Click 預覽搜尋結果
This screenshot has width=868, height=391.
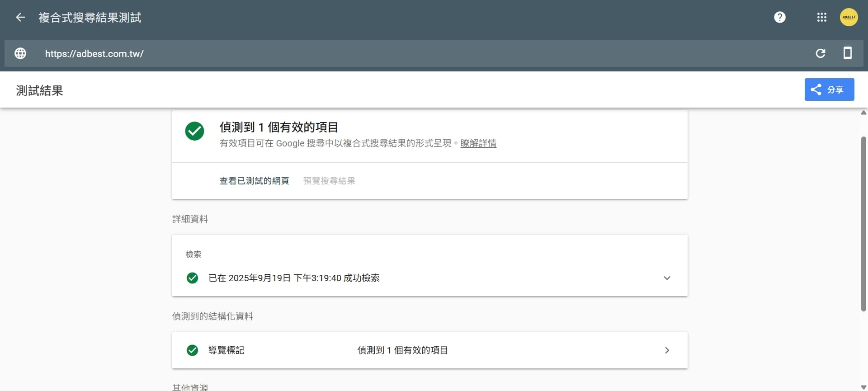coord(329,181)
